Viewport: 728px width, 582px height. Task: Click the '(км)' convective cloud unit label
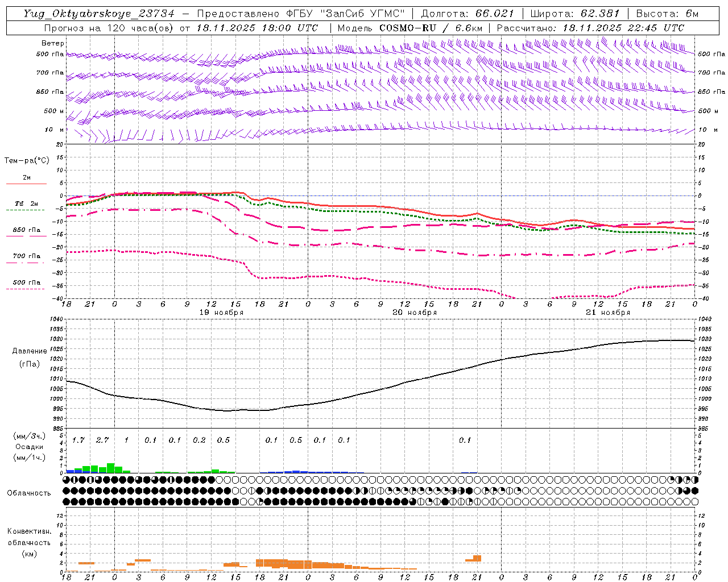tap(29, 554)
